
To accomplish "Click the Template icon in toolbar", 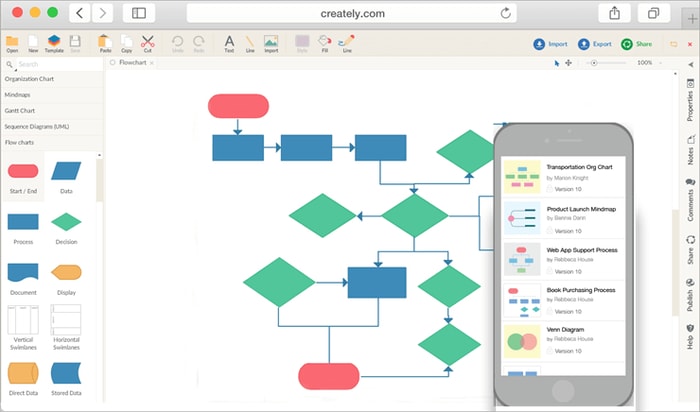I will pos(54,43).
